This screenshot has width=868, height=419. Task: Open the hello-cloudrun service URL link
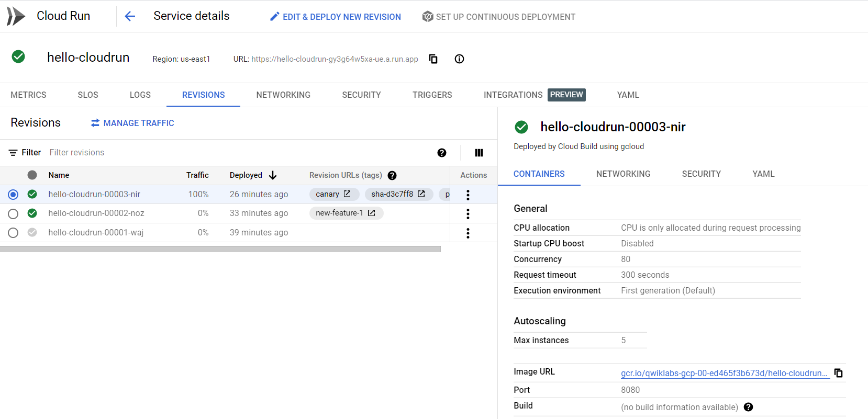tap(335, 59)
